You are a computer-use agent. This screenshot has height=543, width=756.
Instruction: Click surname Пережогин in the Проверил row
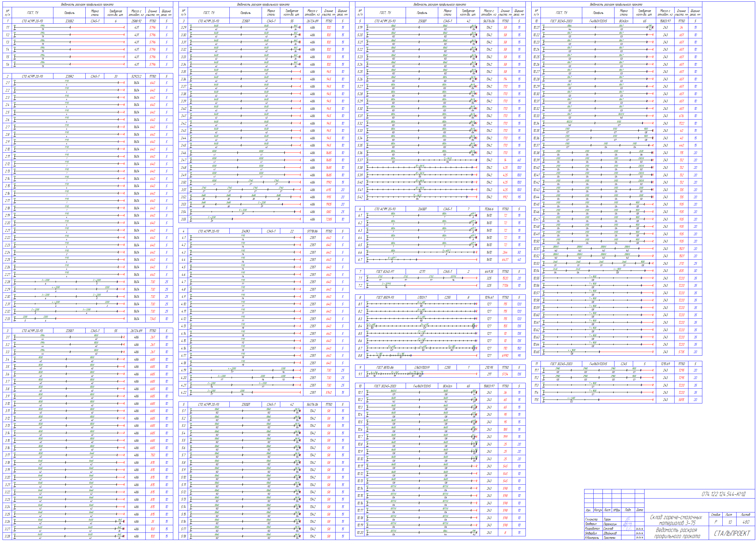(610, 524)
